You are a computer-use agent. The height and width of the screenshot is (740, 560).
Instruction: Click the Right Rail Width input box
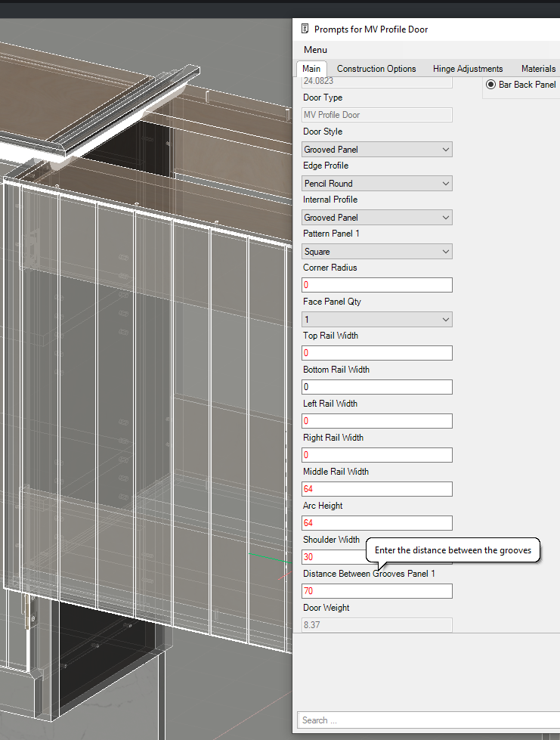[x=377, y=455]
